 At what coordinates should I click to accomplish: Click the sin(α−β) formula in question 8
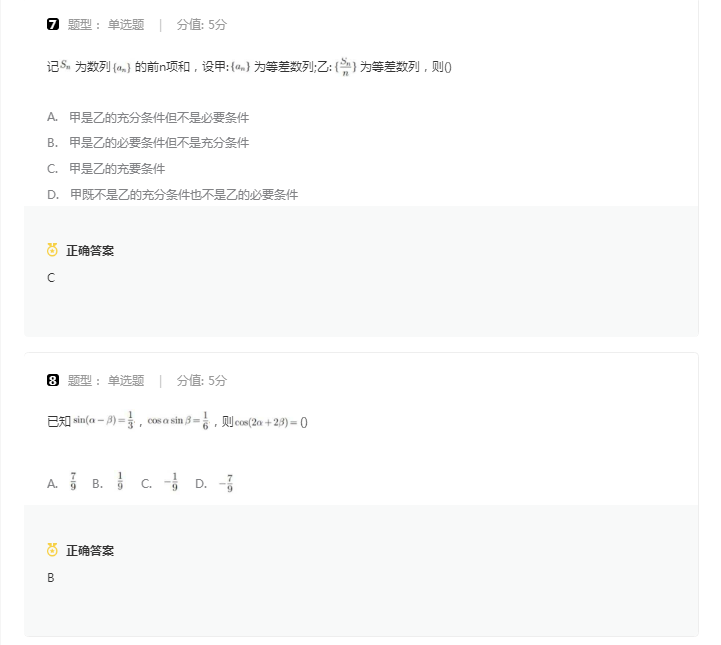pos(104,420)
